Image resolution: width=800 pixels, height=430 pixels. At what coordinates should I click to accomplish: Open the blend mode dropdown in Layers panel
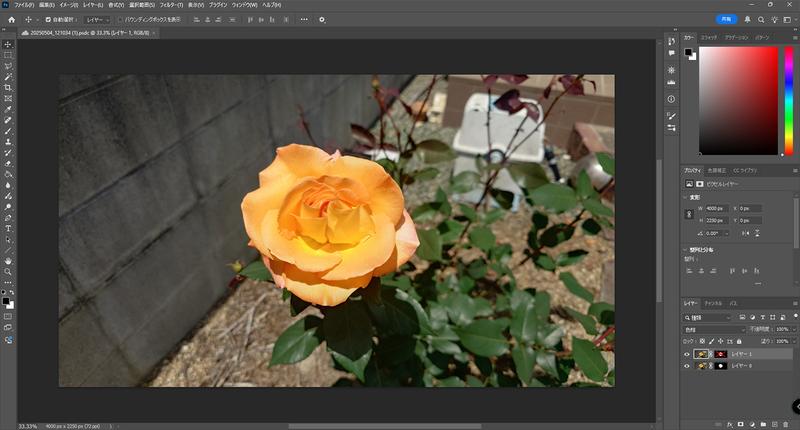714,328
